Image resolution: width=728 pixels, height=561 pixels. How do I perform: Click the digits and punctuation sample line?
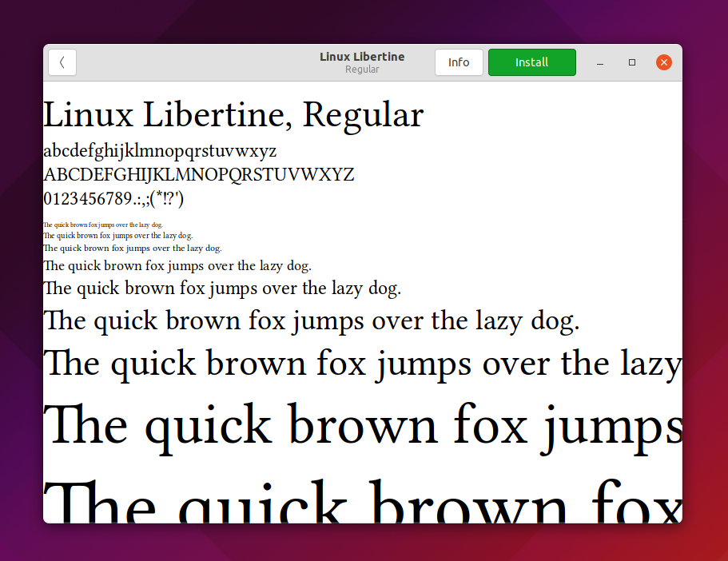[x=113, y=199]
